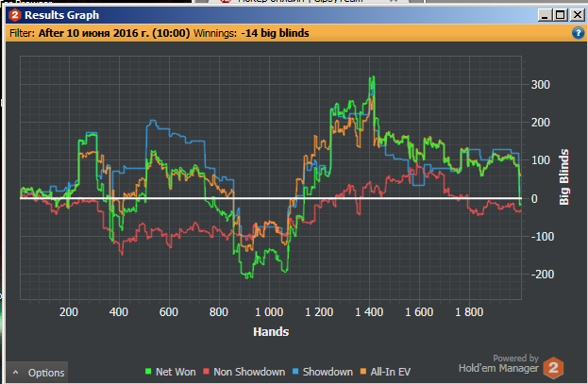
Task: Toggle the Non Showdown red legend swatch
Action: click(206, 372)
